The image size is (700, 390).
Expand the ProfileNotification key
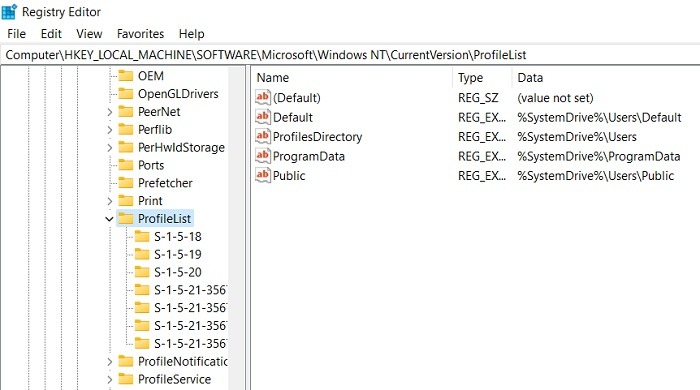[x=109, y=362]
